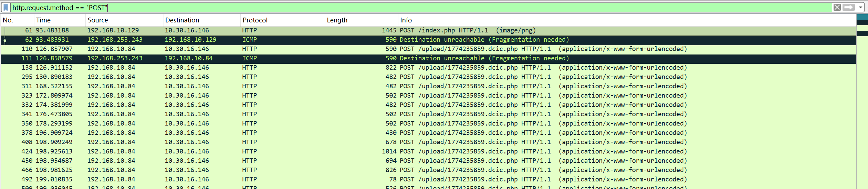Click length value 430 in packet 378
Screen dimensions: 868x189
point(391,133)
